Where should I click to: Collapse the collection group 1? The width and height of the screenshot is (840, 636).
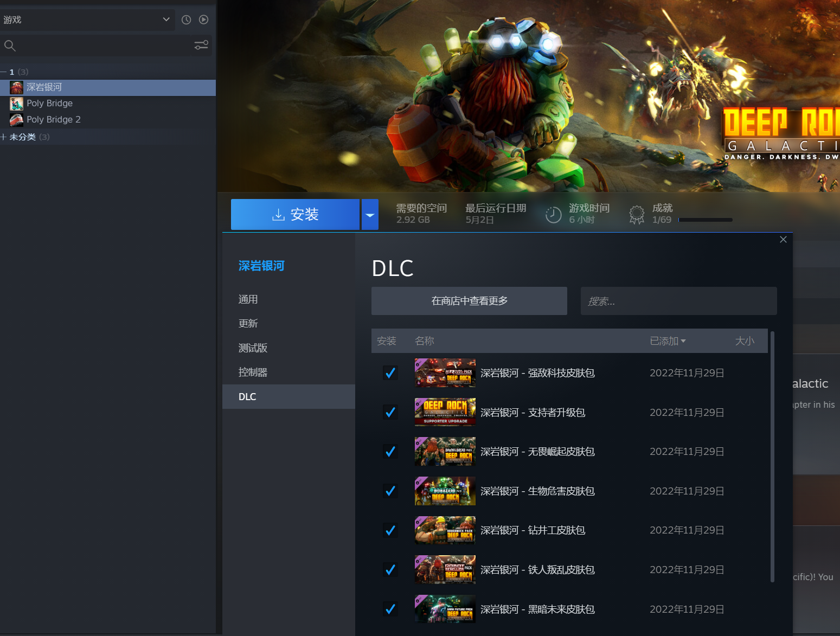point(4,72)
